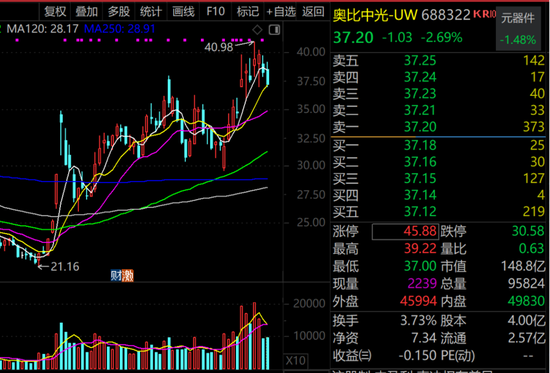550x373 pixels.
Task: Activate the 画线 drawing tool
Action: (x=183, y=12)
